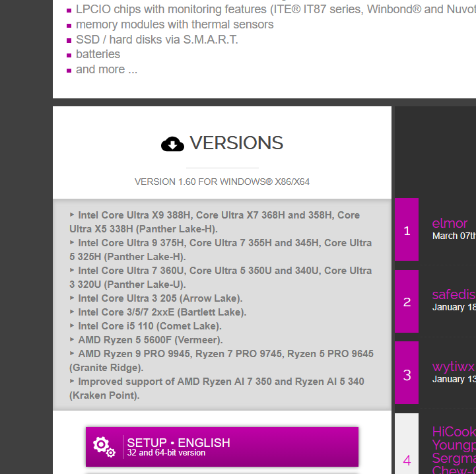Click the 'January 13' date under wytiwx
The height and width of the screenshot is (474, 476).
tap(454, 379)
